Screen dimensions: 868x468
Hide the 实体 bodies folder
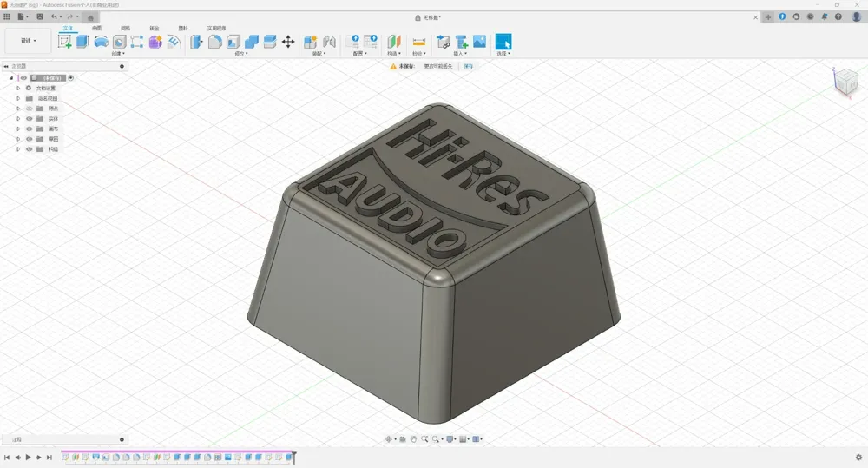pos(30,119)
